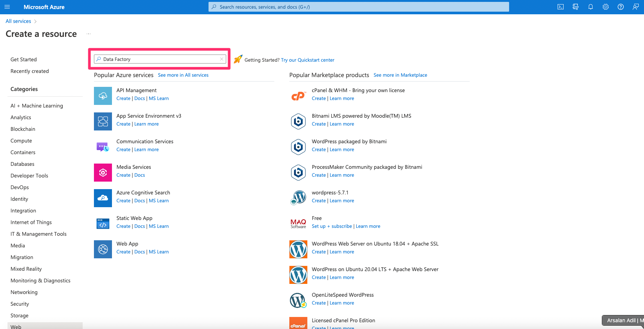This screenshot has width=644, height=329.
Task: Select the Blockchain category
Action: [23, 129]
